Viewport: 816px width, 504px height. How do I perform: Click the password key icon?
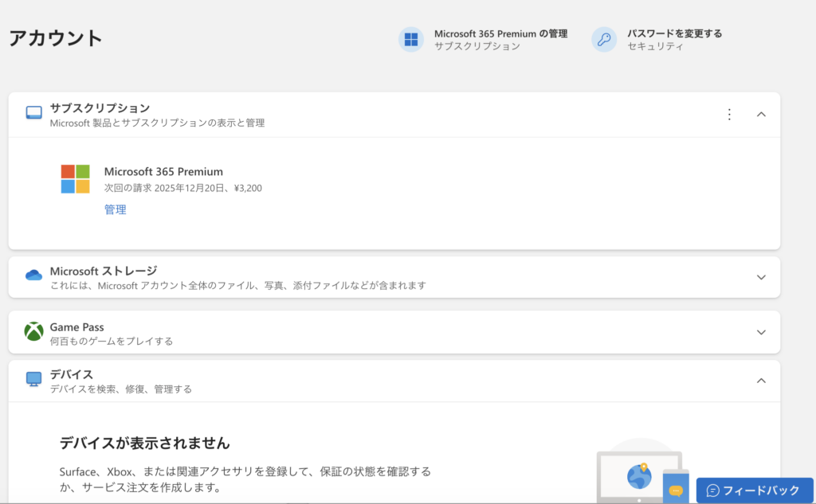coord(604,40)
